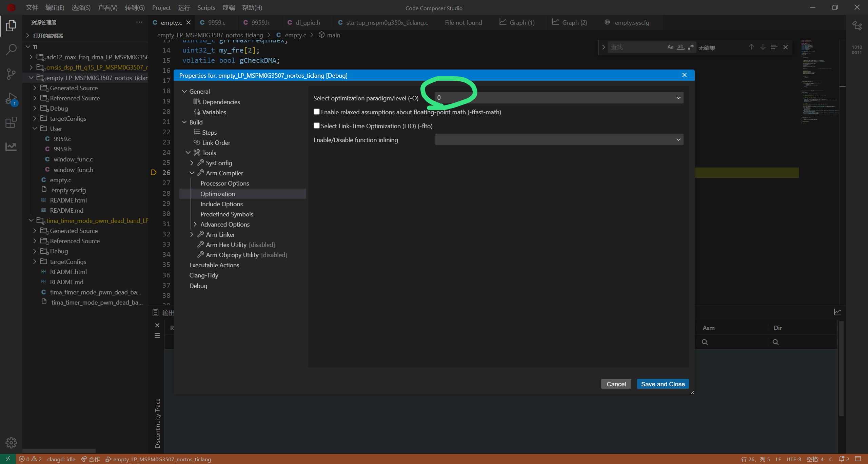
Task: Enable the -ffast-math relaxed assumptions checkbox
Action: tap(316, 112)
